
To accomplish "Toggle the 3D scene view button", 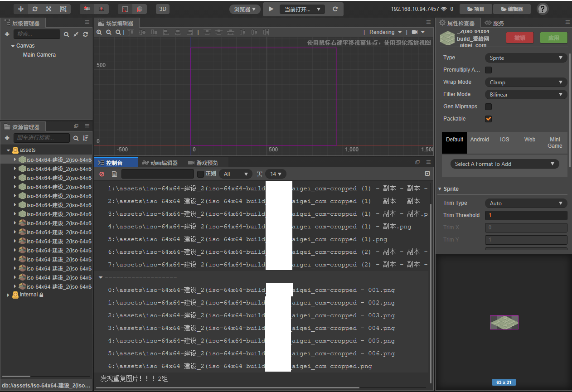I will (x=162, y=9).
